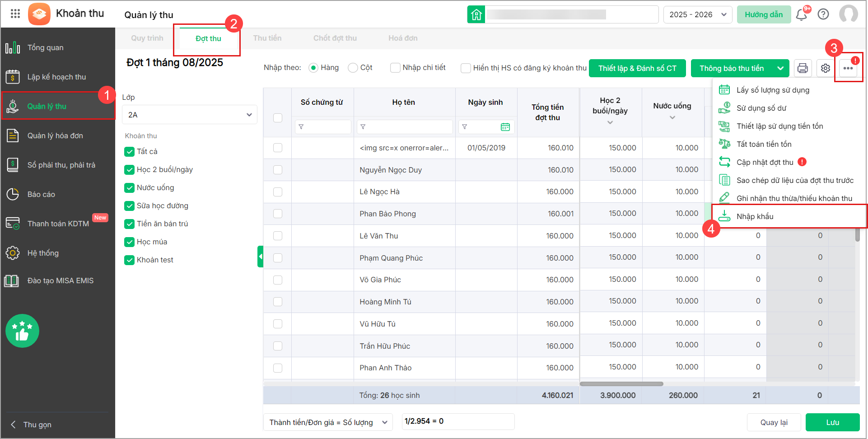The image size is (868, 439).
Task: Open the three-dots more options menu
Action: (x=848, y=68)
